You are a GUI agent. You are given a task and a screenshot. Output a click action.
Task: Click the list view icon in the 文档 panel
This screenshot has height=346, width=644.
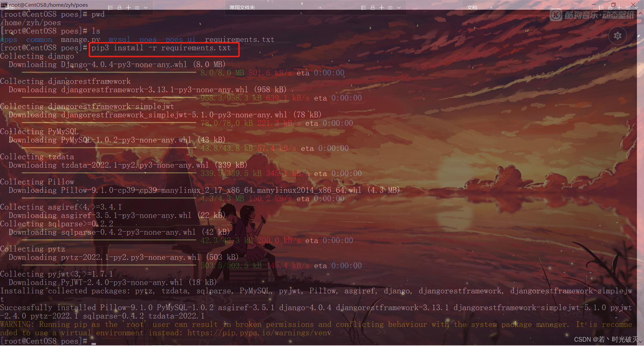pos(601,7)
